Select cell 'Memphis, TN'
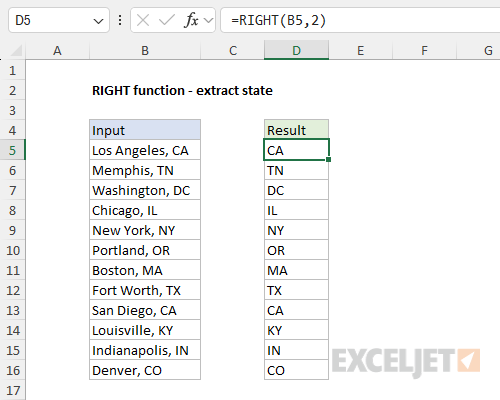The width and height of the screenshot is (500, 400). 145,170
